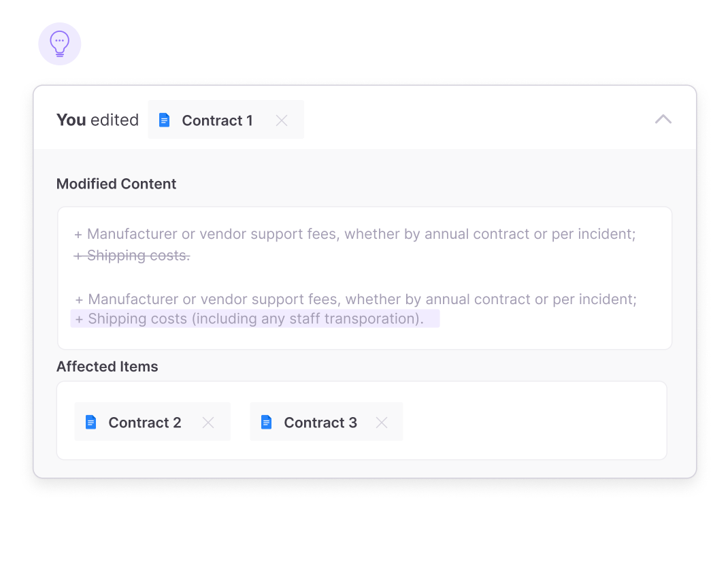Open Contract 3 from Affected Items
Viewport: 728px width, 562px height.
tap(320, 423)
